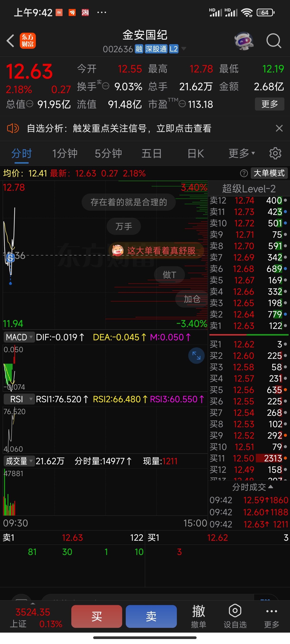Screen dimensions: 290x644
Task: Open the 成交量 indicator dropdown
Action: click(19, 461)
